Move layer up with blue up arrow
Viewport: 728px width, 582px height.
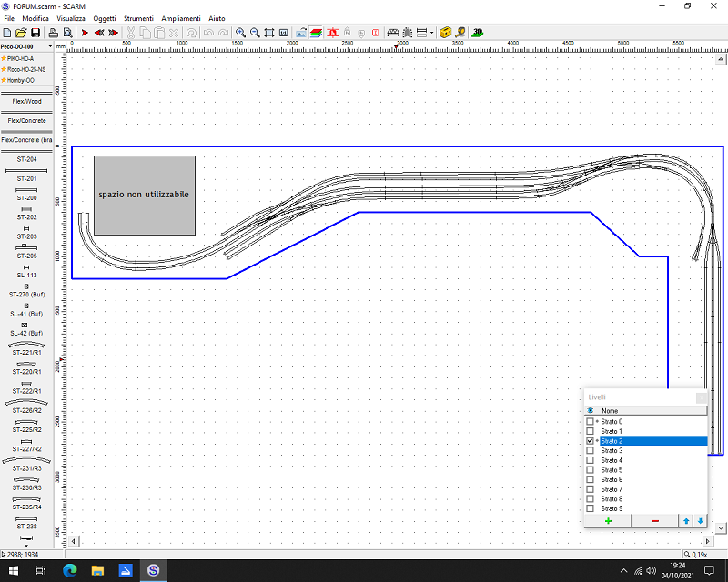[x=686, y=520]
